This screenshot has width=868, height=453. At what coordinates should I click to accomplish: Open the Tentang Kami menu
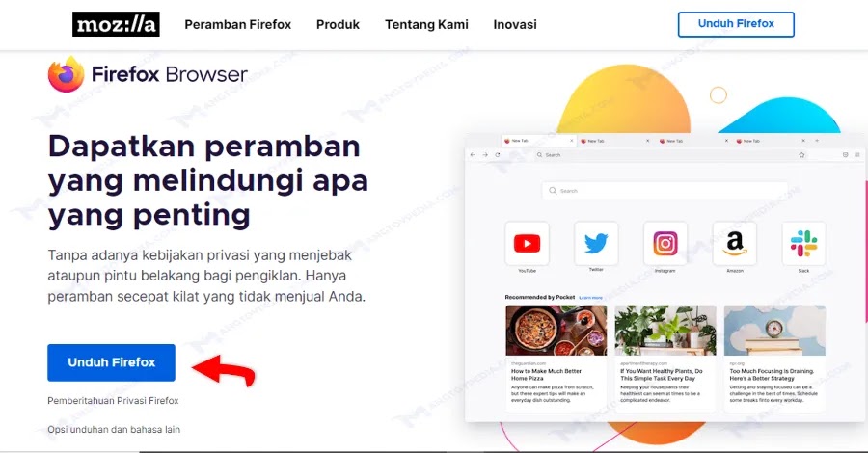[x=426, y=24]
